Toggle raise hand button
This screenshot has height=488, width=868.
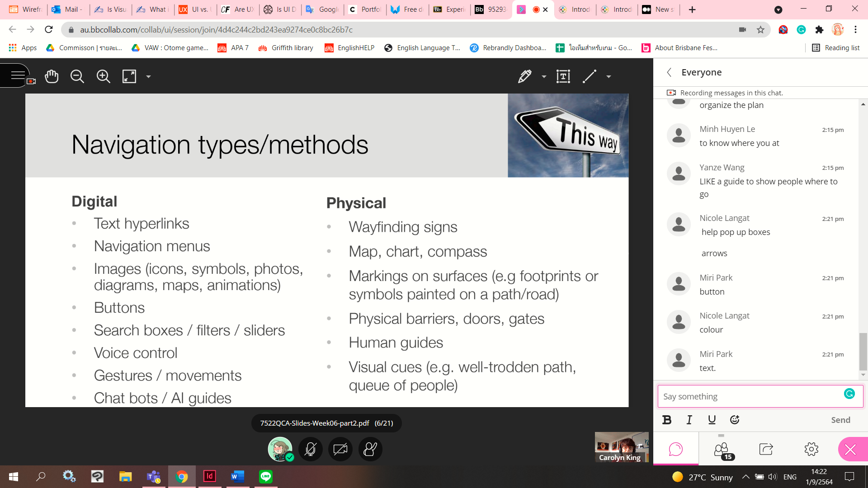[370, 449]
